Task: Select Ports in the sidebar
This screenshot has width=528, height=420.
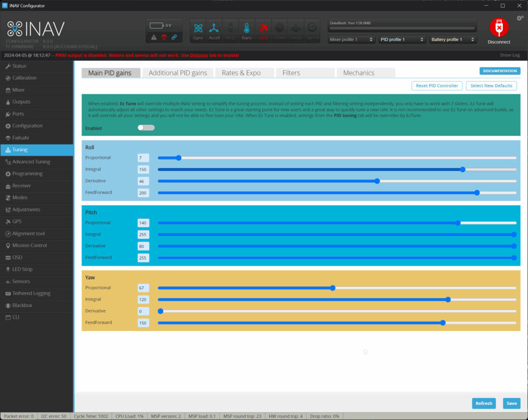Action: point(37,114)
